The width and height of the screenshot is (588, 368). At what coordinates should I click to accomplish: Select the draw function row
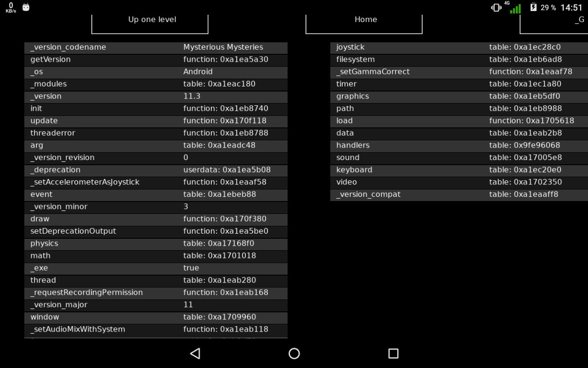(x=156, y=219)
